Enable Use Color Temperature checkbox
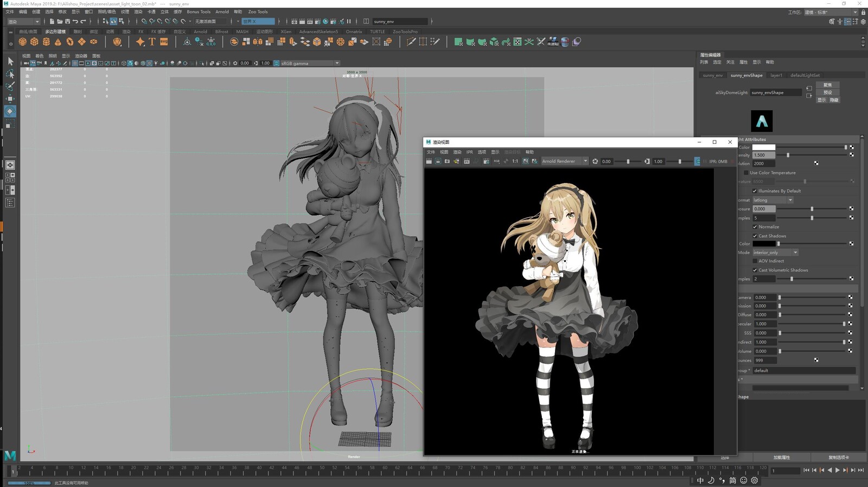 [x=746, y=173]
